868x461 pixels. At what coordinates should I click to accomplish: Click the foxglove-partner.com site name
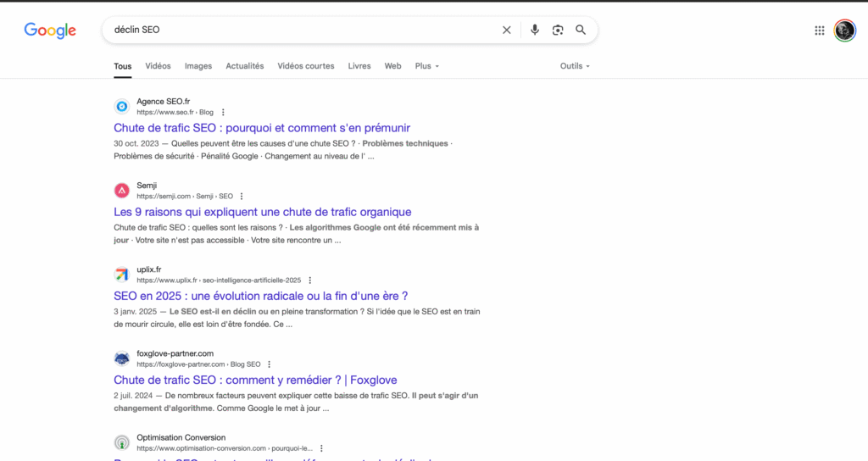pyautogui.click(x=175, y=353)
